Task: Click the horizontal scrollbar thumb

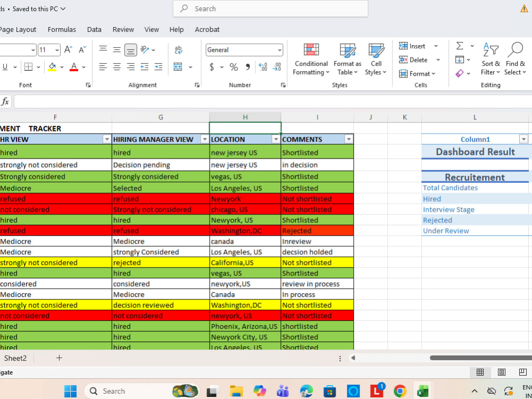Action: (x=481, y=358)
